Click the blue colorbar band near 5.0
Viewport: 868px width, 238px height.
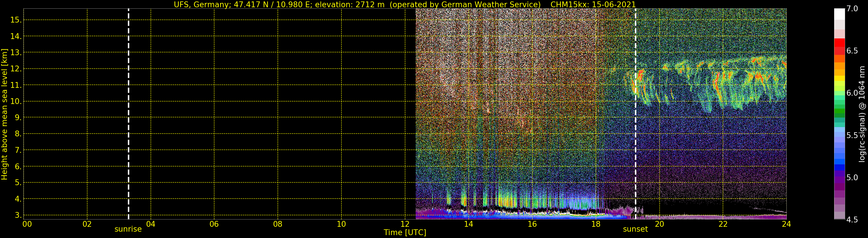[839, 167]
